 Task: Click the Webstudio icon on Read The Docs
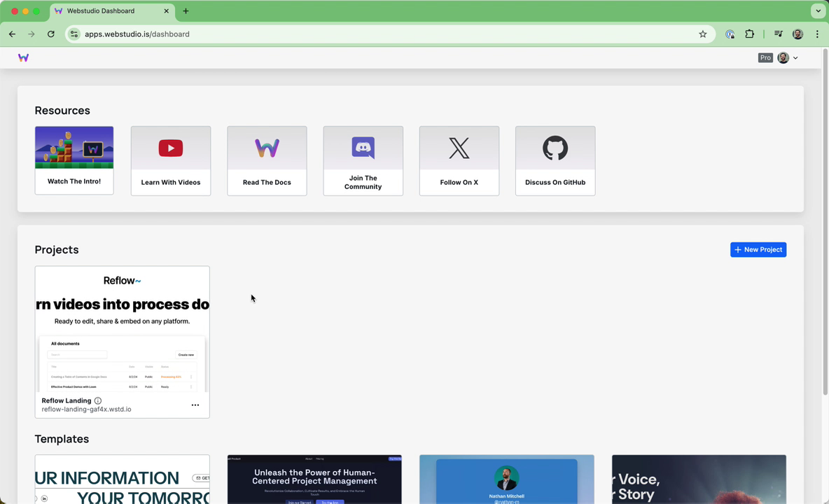pos(267,148)
